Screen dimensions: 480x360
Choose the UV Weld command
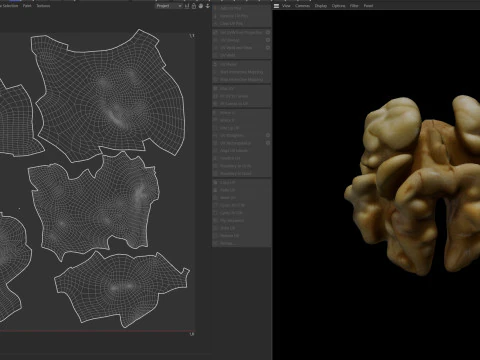[x=242, y=55]
